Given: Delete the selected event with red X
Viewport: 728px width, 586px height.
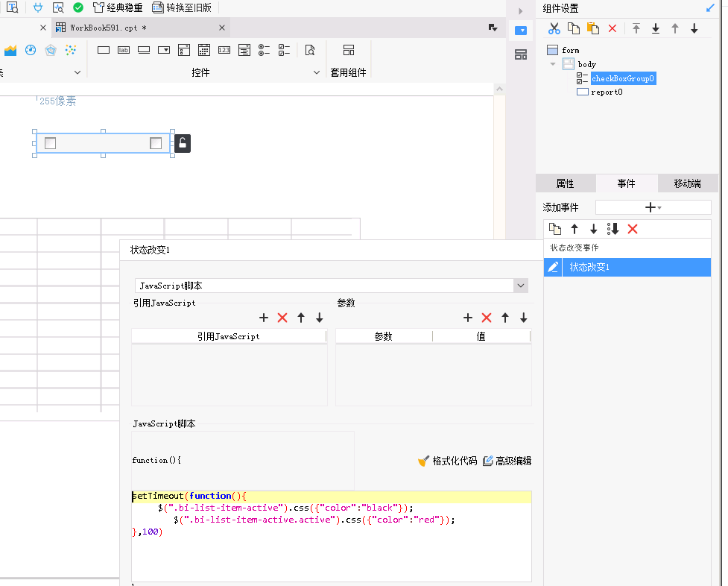Looking at the screenshot, I should pos(633,229).
